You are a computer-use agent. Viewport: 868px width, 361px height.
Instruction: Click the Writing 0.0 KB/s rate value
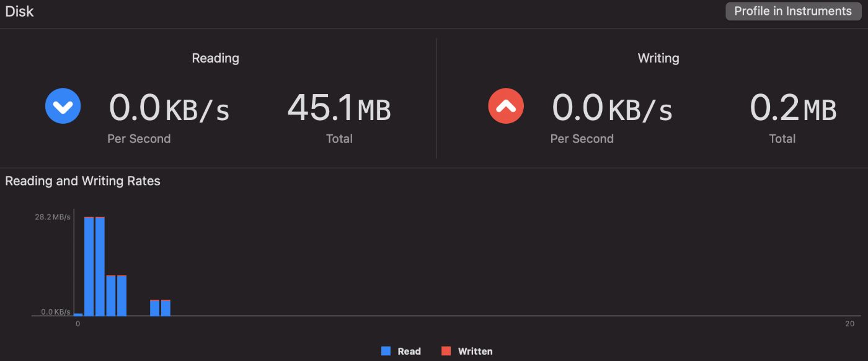[612, 108]
